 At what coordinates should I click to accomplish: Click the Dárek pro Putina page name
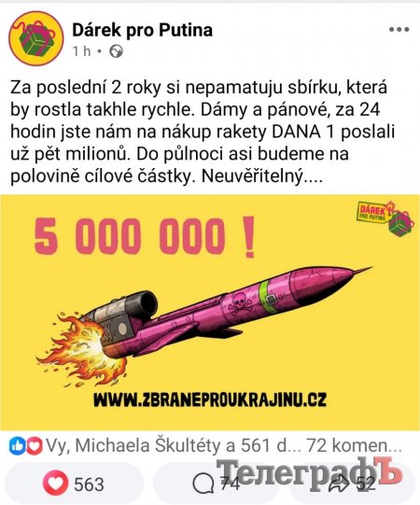pyautogui.click(x=143, y=30)
